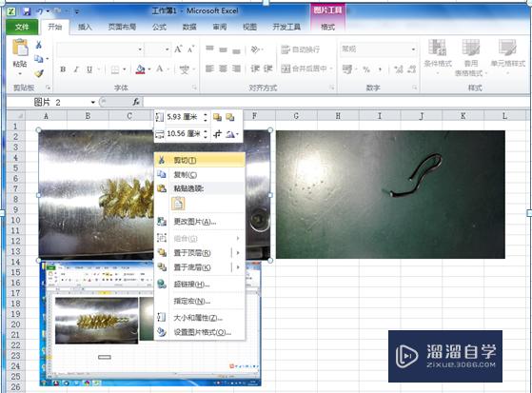Open the 文件 tab
Viewport: 532px width, 393px height.
(22, 28)
